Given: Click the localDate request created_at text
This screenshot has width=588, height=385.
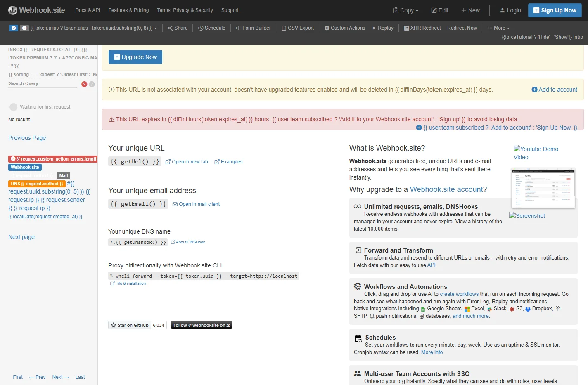Looking at the screenshot, I should click(45, 217).
